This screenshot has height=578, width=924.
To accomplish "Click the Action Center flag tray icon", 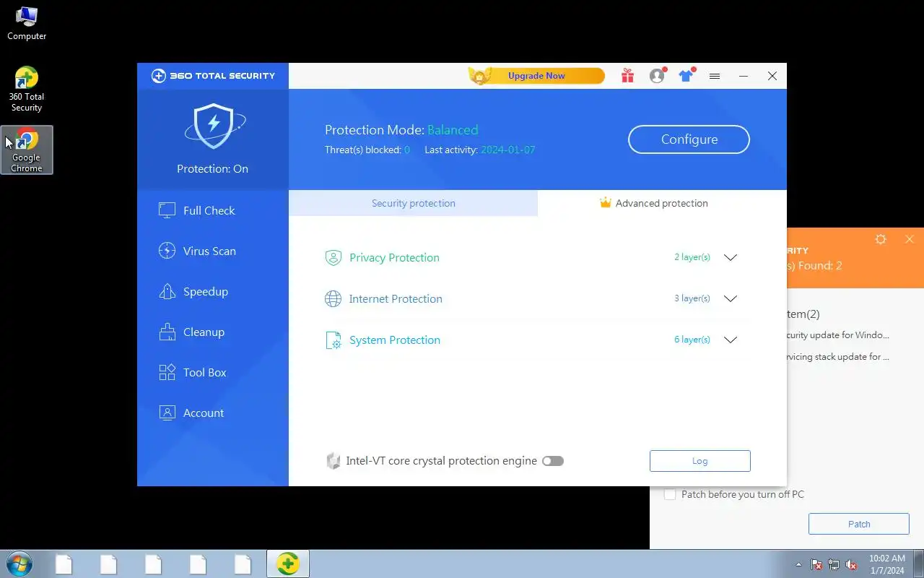I will pos(816,564).
